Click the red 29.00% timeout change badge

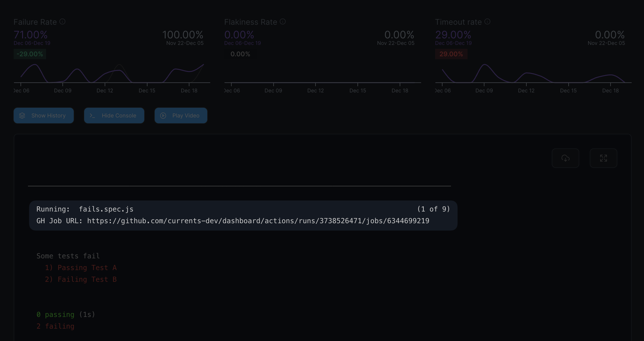pos(451,54)
